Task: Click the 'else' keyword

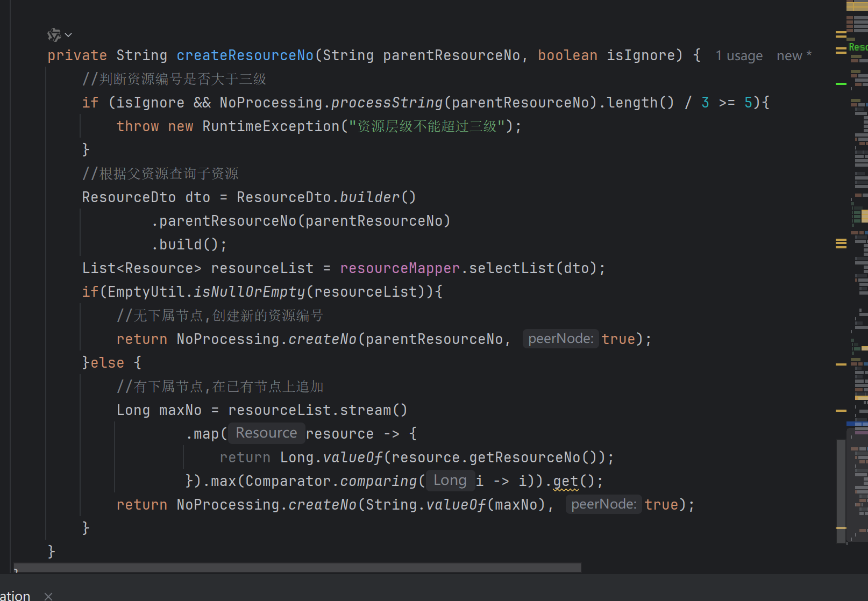Action: [x=107, y=363]
